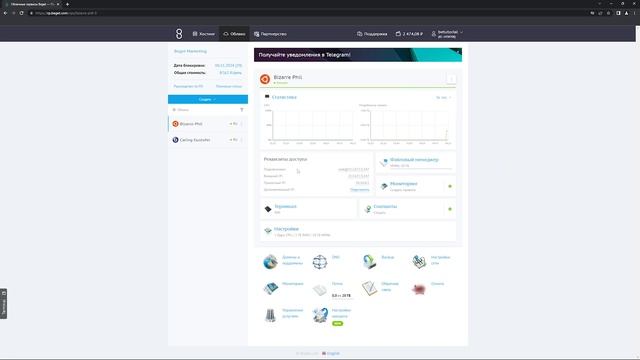
Task: Open the monitoring book icon in grid
Action: tap(270, 289)
